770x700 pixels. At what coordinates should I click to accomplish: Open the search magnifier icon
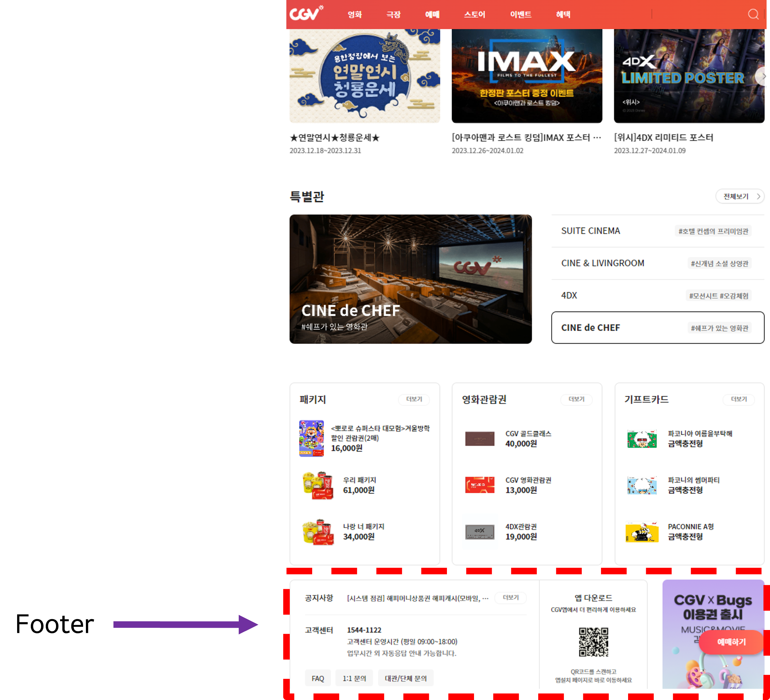753,15
